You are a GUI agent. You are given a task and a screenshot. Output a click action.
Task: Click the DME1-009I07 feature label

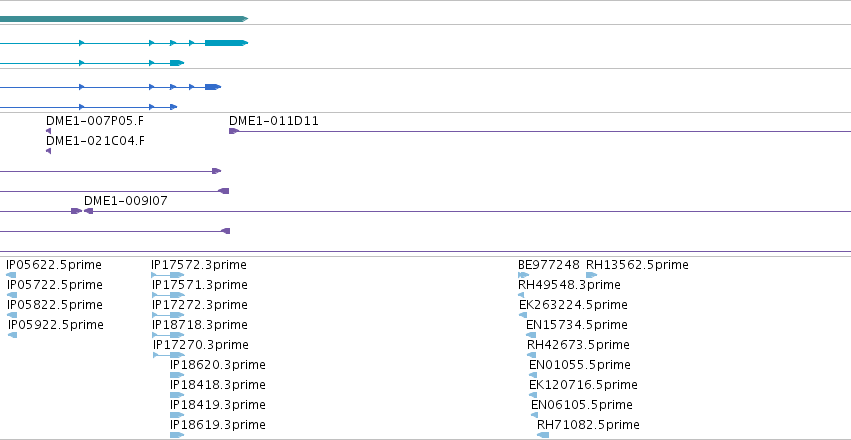[125, 201]
